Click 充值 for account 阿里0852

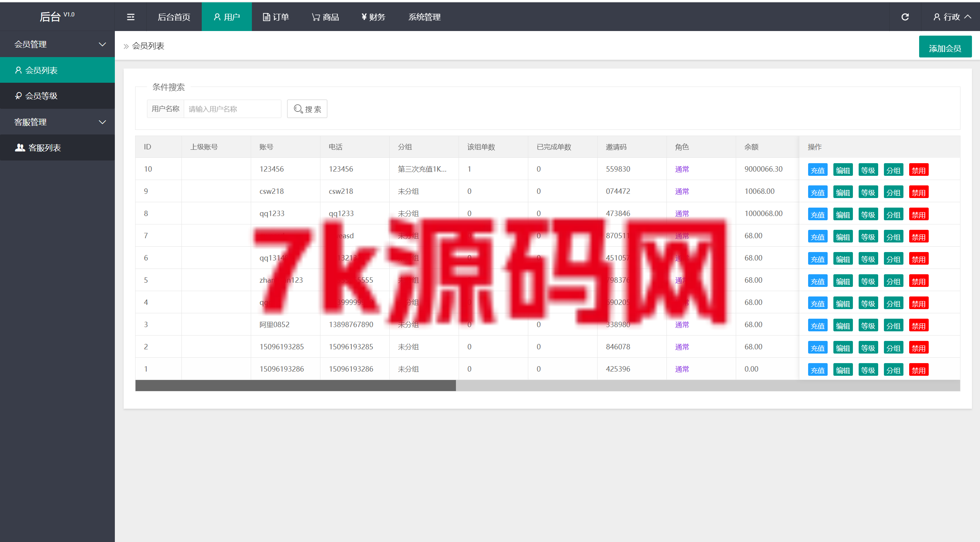tap(818, 326)
